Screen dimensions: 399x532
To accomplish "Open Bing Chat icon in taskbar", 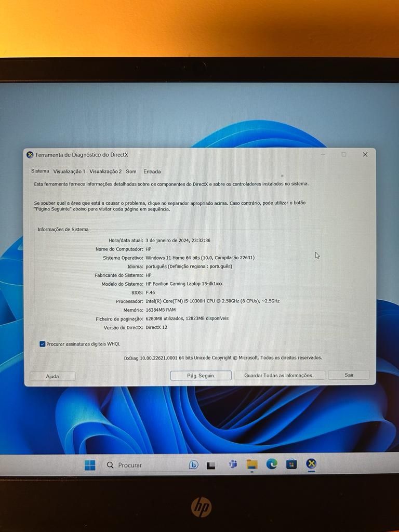I will point(193,464).
